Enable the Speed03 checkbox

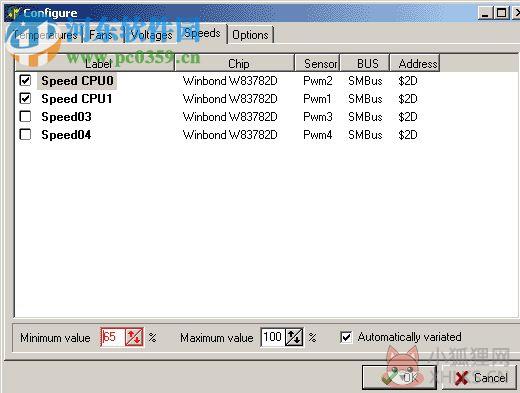(x=25, y=116)
